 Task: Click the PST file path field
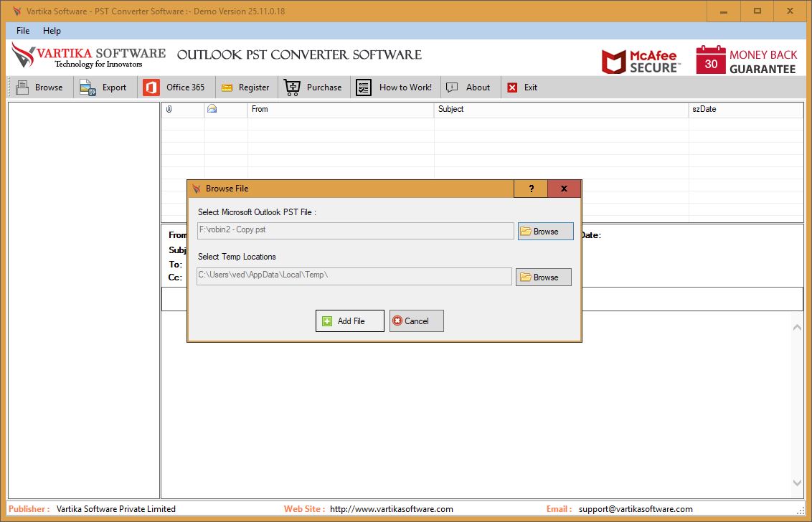click(356, 231)
